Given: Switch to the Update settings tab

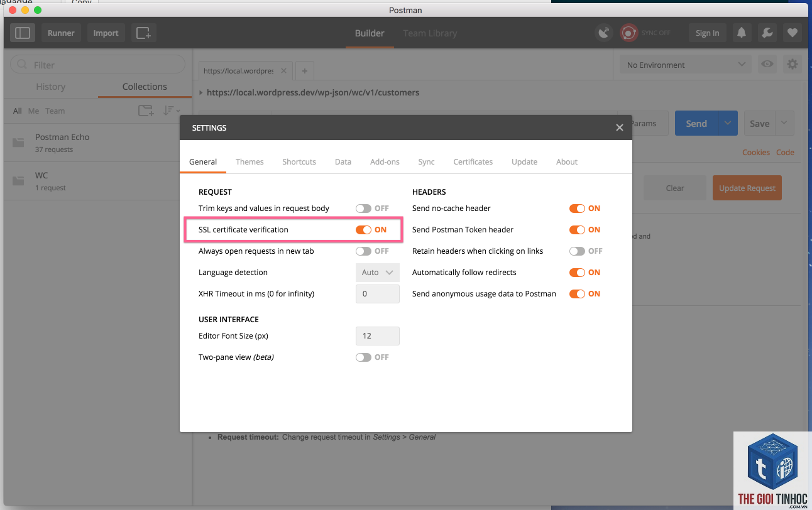Looking at the screenshot, I should [524, 161].
